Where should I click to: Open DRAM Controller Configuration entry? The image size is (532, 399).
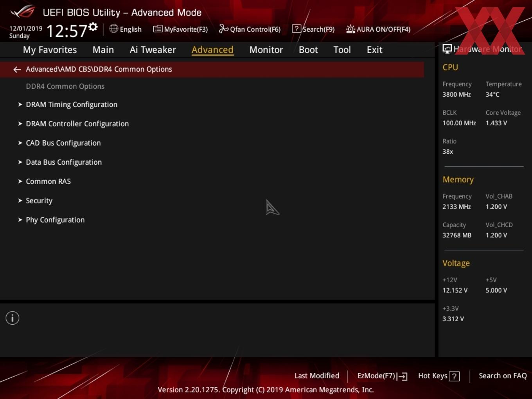tap(77, 124)
